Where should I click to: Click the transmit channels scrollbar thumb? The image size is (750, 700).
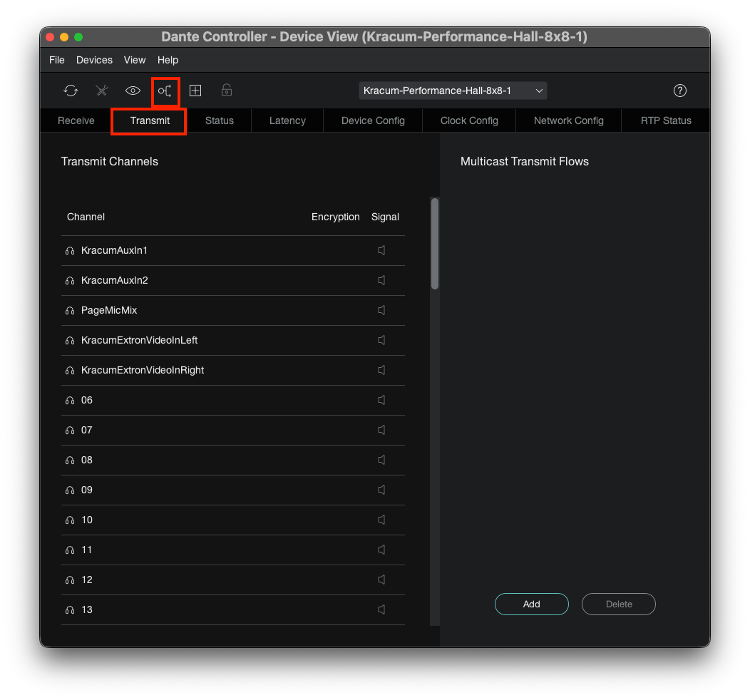(x=435, y=244)
